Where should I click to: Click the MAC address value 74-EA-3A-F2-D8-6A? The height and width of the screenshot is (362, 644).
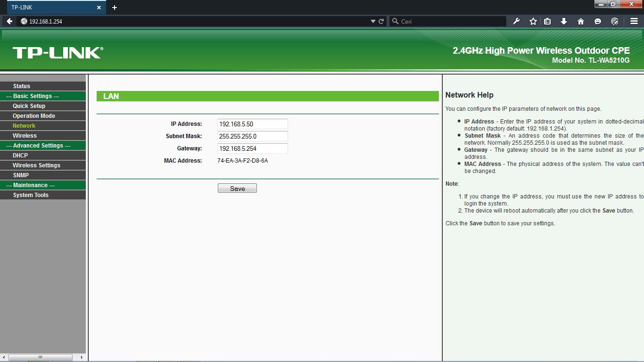242,161
